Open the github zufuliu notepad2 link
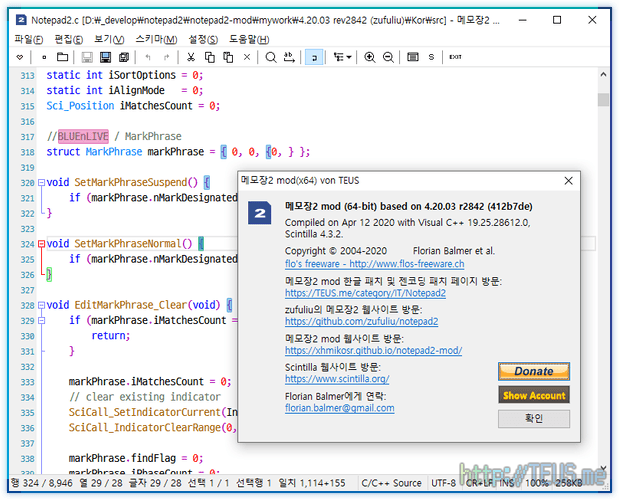619x500 pixels. click(361, 321)
